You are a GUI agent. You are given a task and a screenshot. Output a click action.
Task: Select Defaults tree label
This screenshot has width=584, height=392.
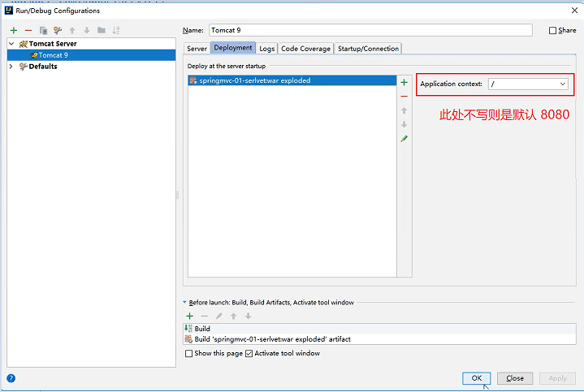coord(43,67)
